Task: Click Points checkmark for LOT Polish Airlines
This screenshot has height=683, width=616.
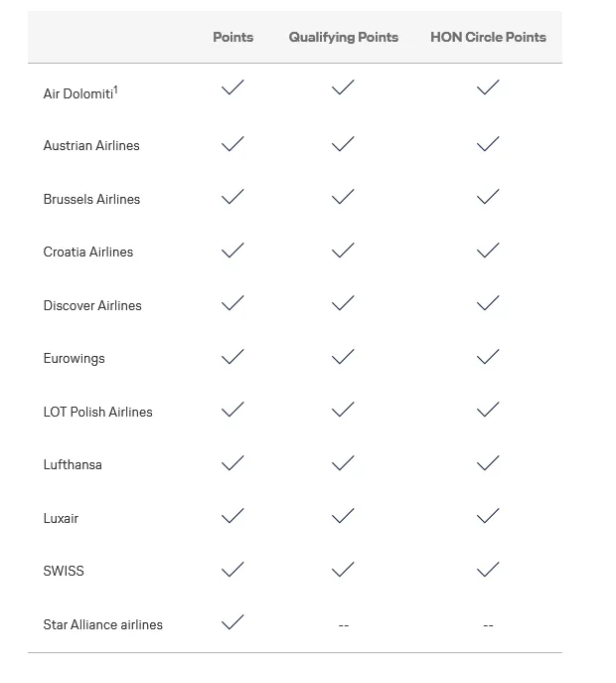Action: tap(232, 410)
